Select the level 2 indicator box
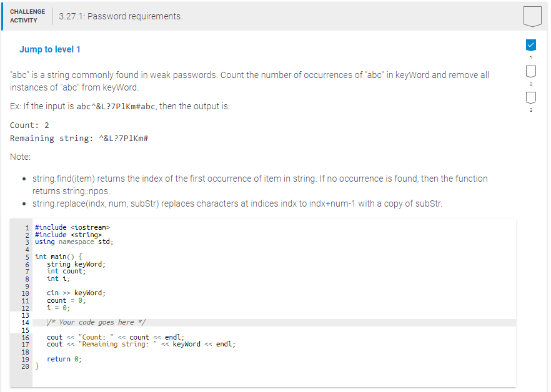This screenshot has height=392, width=551. (x=530, y=71)
